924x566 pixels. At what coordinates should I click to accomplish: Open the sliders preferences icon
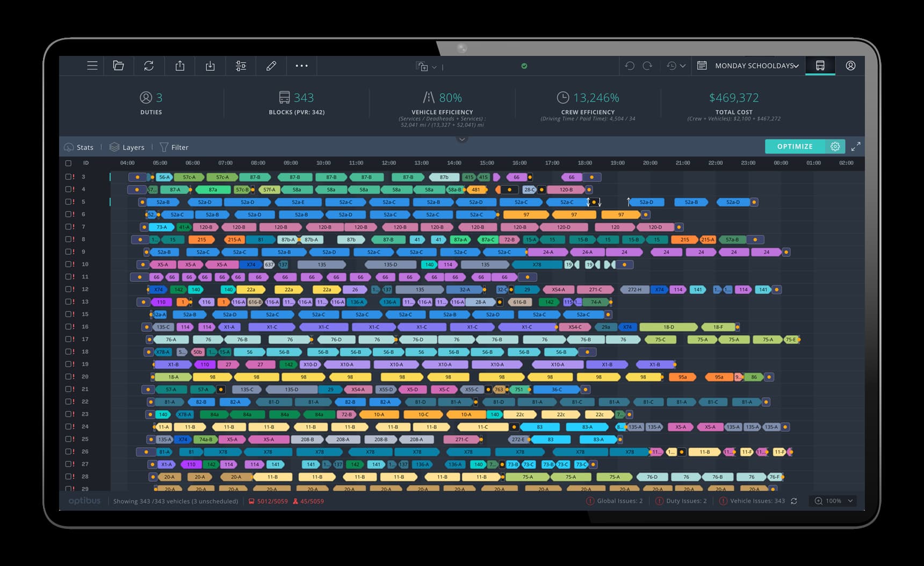pyautogui.click(x=241, y=66)
